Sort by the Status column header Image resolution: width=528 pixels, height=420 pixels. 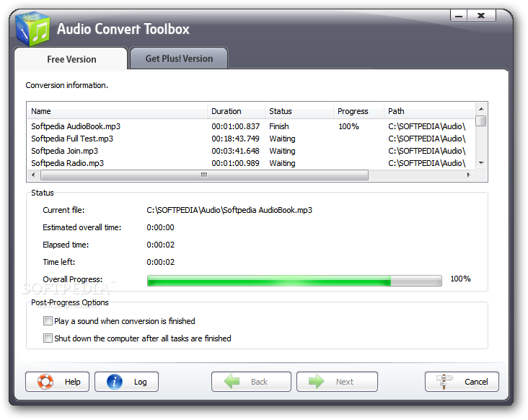(x=299, y=111)
